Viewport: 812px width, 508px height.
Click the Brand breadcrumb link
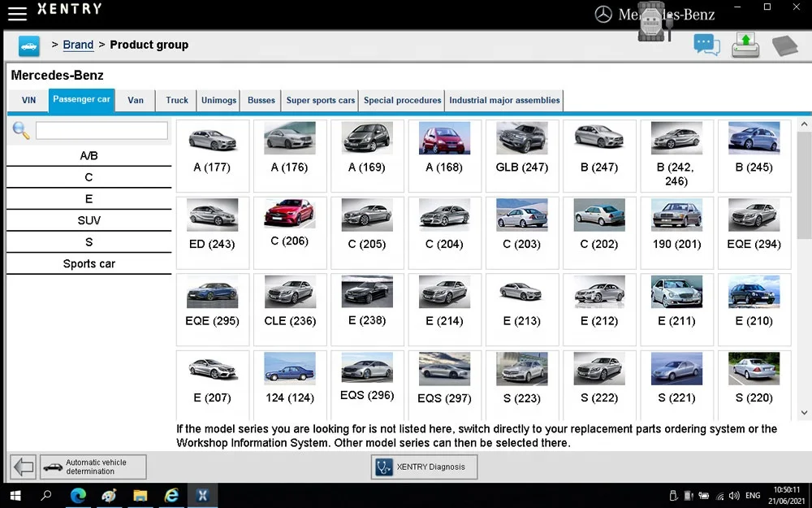(78, 45)
